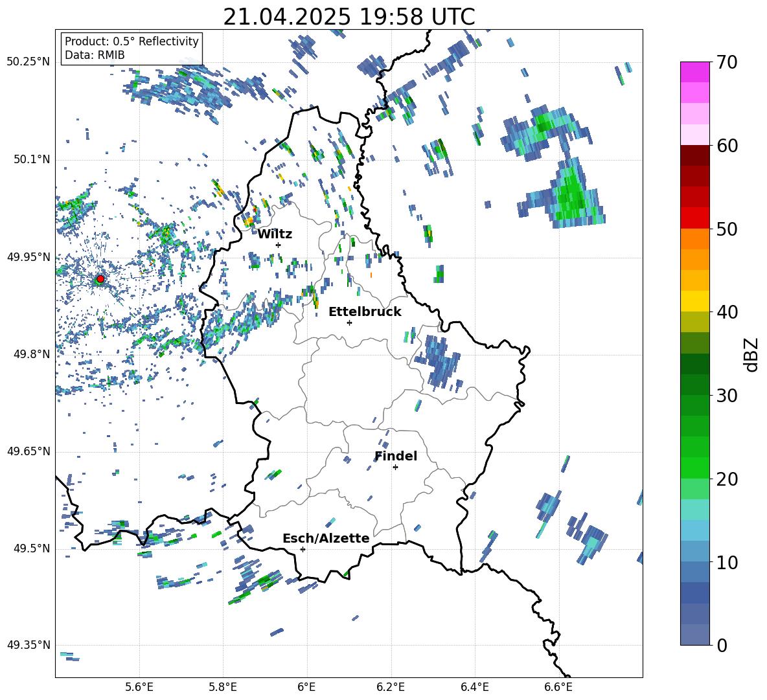Click the yellow colorbar segment at 40 dBZ
This screenshot has width=767, height=700.
point(694,301)
